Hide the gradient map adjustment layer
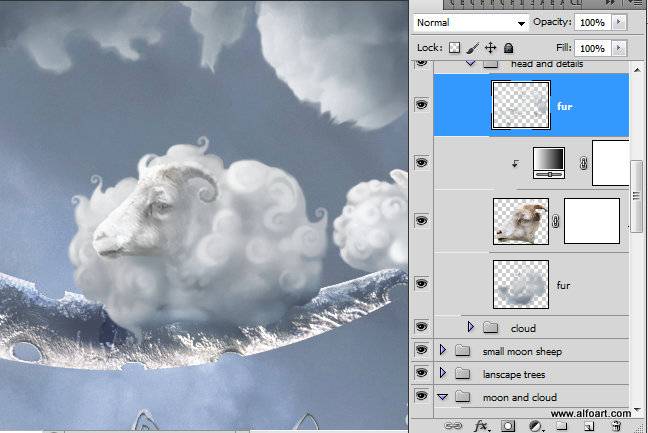Viewport: 648px width, 433px height. [421, 163]
